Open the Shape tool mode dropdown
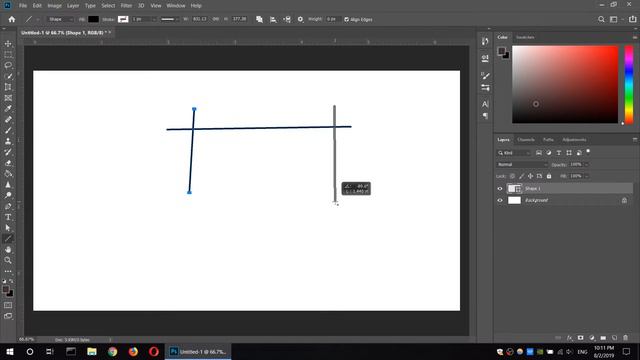640x360 pixels. 60,19
